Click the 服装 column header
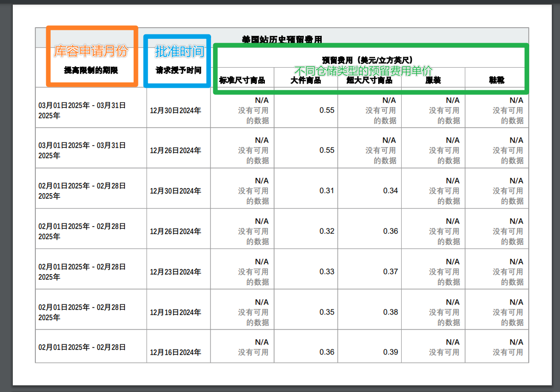 point(433,80)
